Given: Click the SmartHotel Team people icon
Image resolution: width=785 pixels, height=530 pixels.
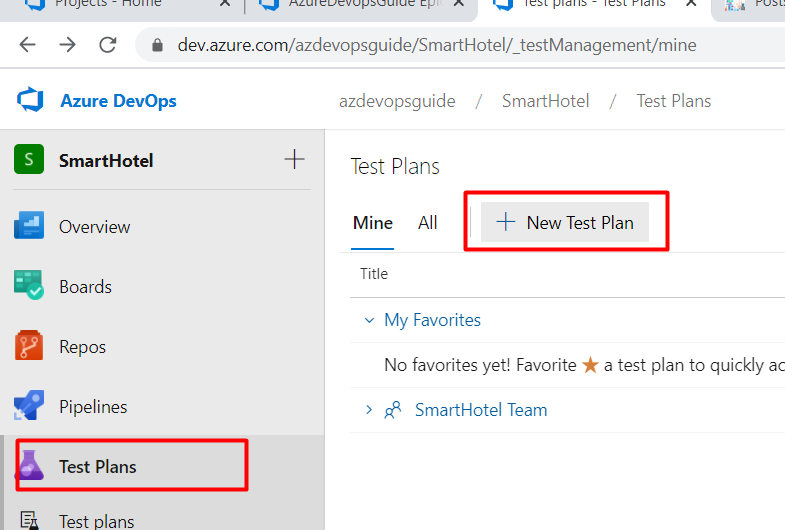Looking at the screenshot, I should point(393,410).
